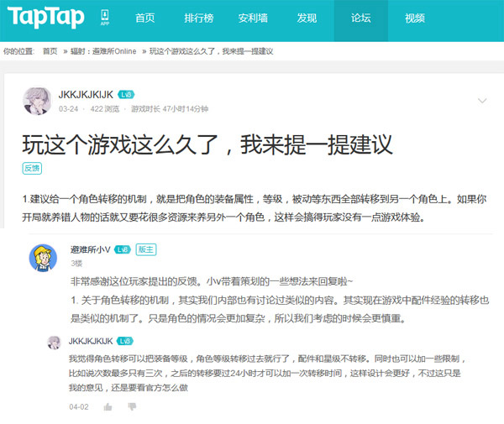504x424 pixels.
Task: Click the level badge next to 避难所小V
Action: coord(122,249)
